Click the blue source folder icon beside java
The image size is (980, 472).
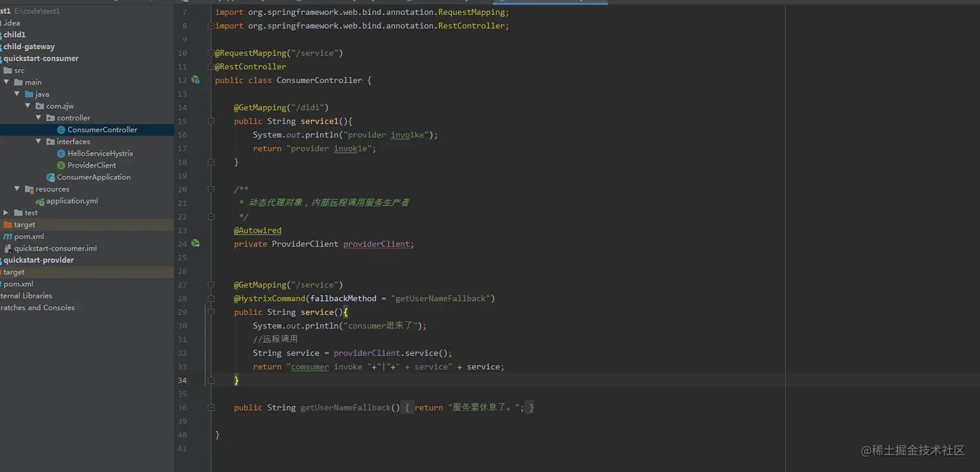click(29, 94)
